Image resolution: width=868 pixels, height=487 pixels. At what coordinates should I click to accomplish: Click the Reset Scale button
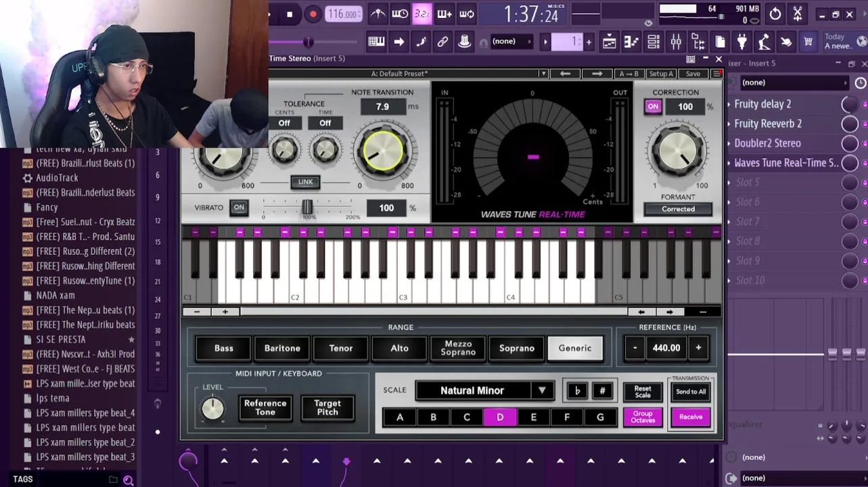point(643,392)
